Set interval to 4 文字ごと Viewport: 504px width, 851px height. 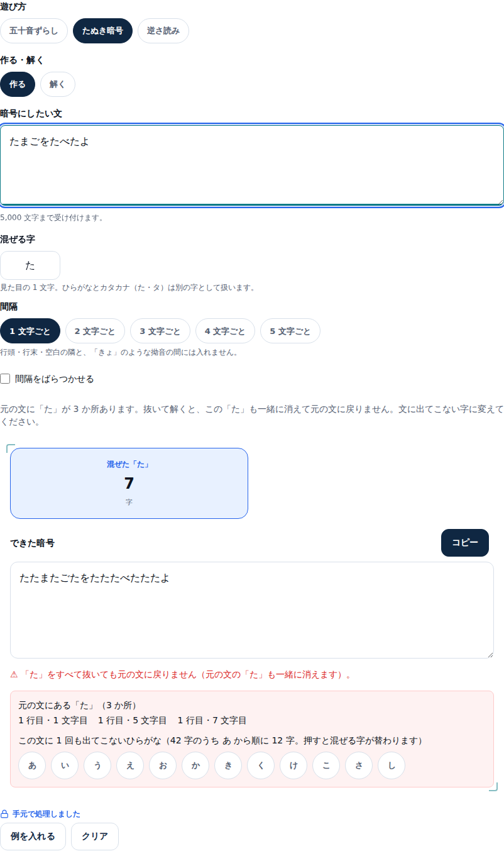pyautogui.click(x=225, y=331)
